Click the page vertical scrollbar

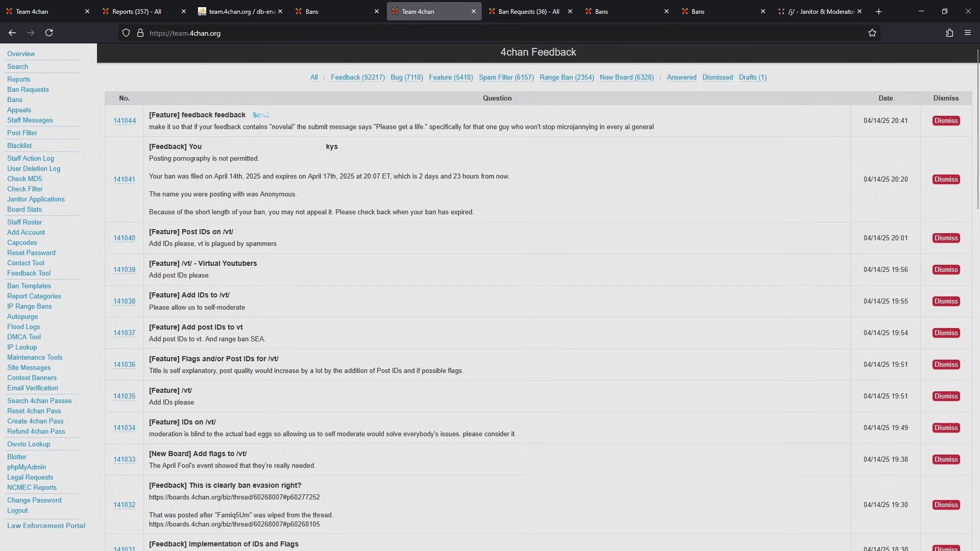(977, 128)
